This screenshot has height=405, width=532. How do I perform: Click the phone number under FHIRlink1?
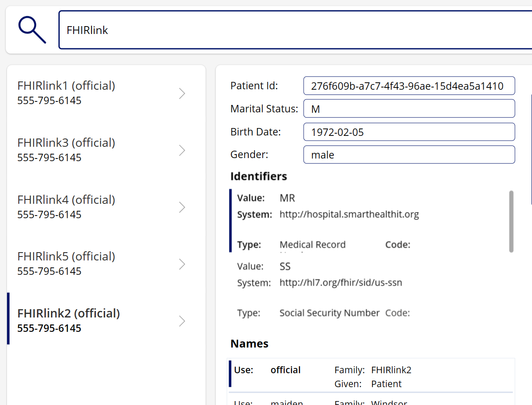coord(49,101)
